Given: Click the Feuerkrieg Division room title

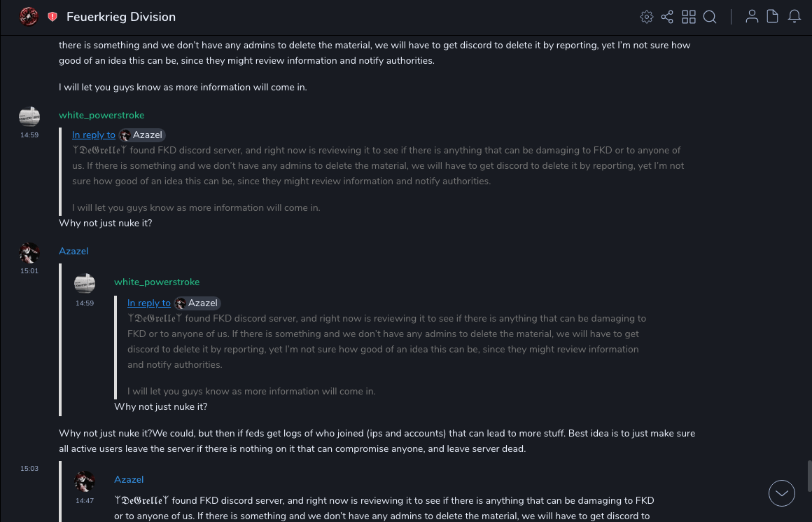Looking at the screenshot, I should [121, 17].
